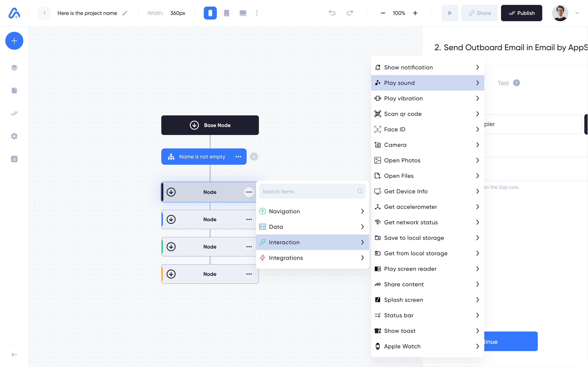
Task: Open the three-dot menu on Name is not empty
Action: pos(238,157)
